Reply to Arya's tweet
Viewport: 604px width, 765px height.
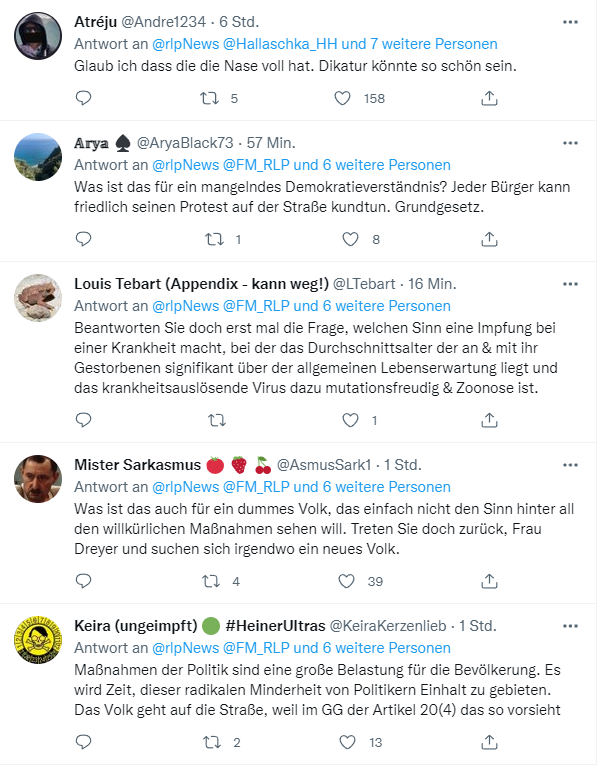click(84, 239)
